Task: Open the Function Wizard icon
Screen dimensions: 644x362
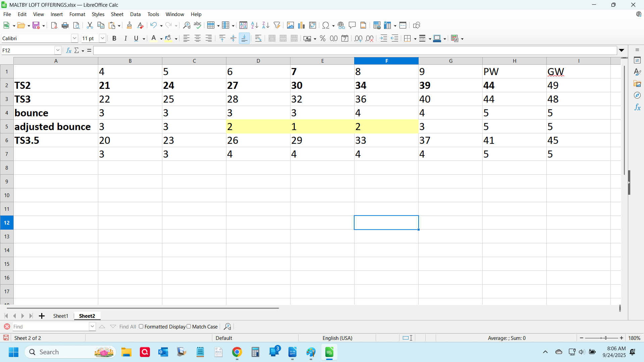Action: point(69,51)
